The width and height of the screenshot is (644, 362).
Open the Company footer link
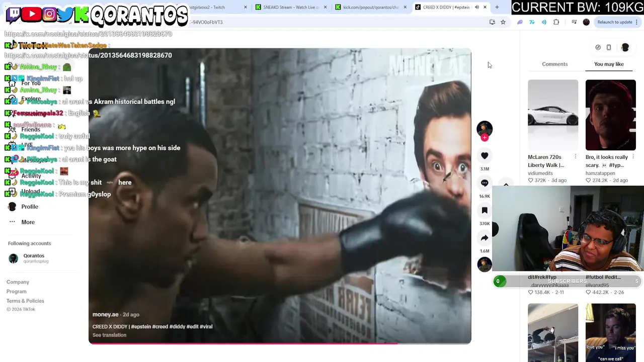[18, 282]
